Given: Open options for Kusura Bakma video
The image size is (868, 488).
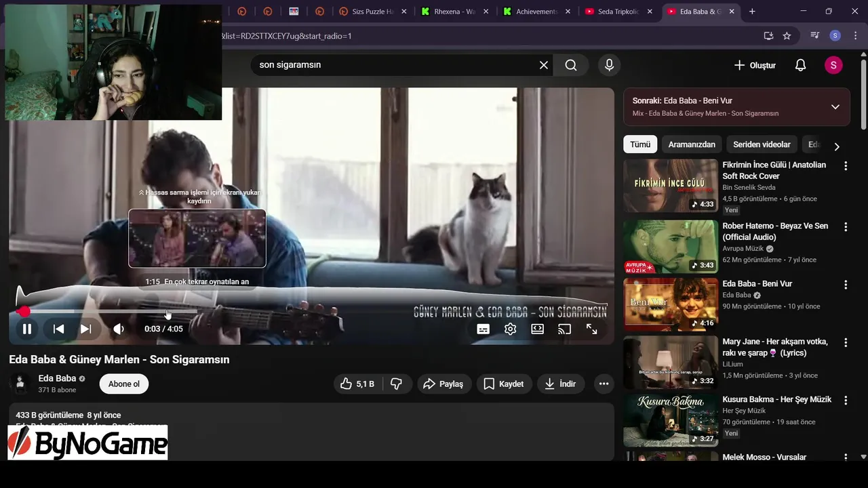Looking at the screenshot, I should (845, 400).
